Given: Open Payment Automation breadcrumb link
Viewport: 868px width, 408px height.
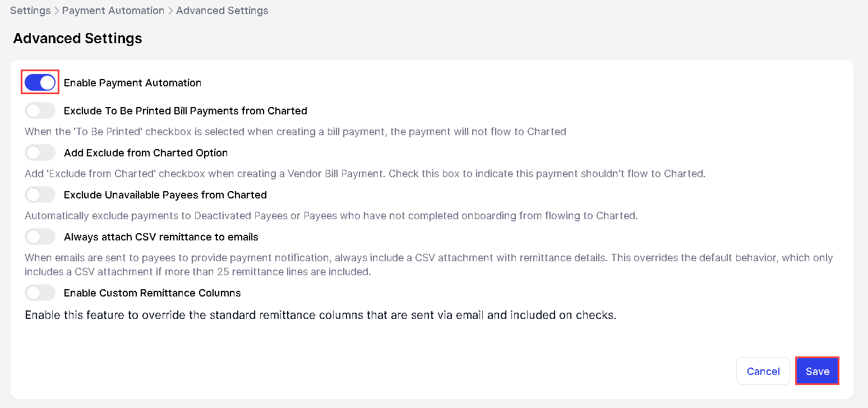Looking at the screenshot, I should [113, 11].
